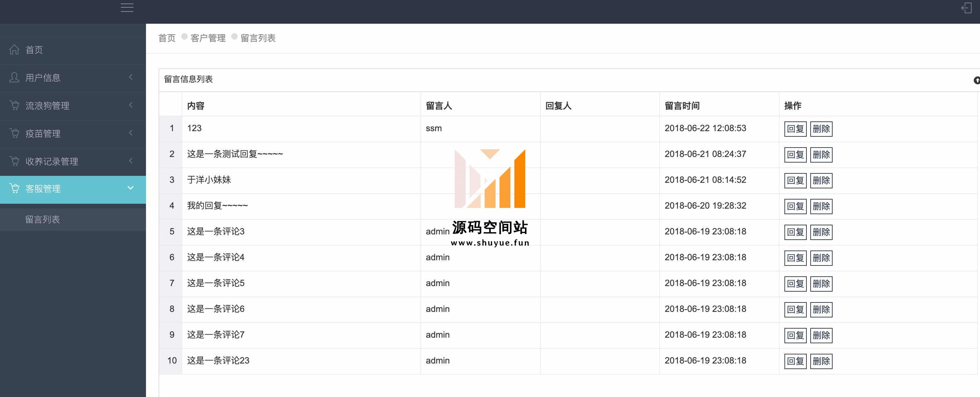
Task: Open the 用户信息 sidebar menu
Action: pyautogui.click(x=73, y=78)
